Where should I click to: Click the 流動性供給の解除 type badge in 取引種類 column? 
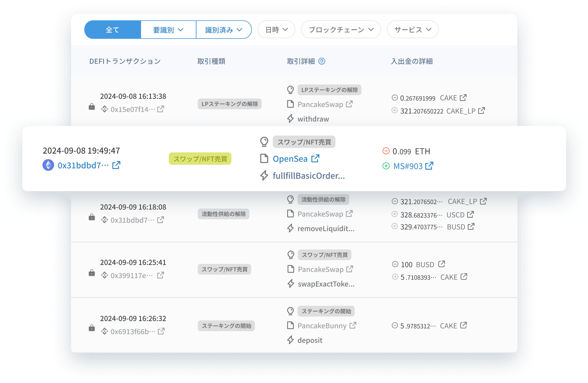click(x=223, y=214)
